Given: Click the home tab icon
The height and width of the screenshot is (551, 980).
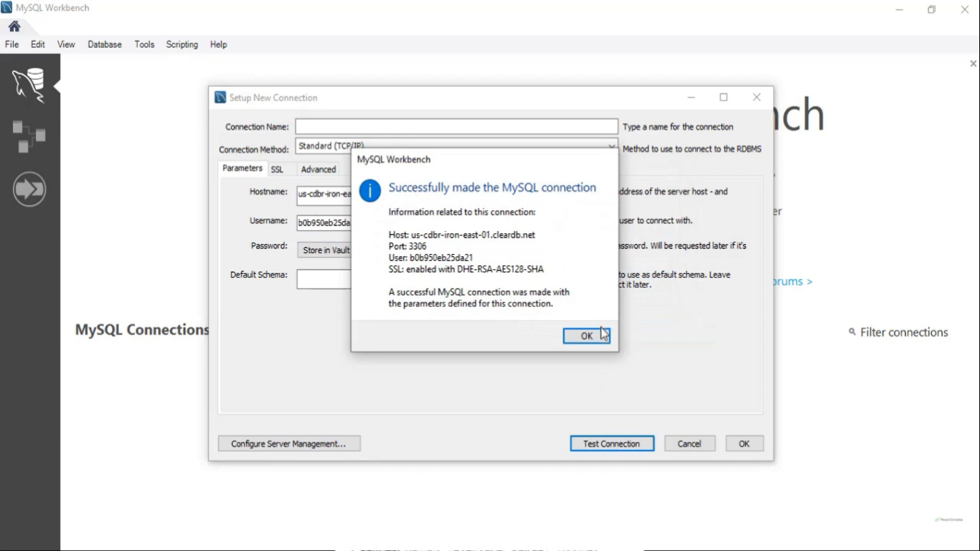Looking at the screenshot, I should click(14, 27).
